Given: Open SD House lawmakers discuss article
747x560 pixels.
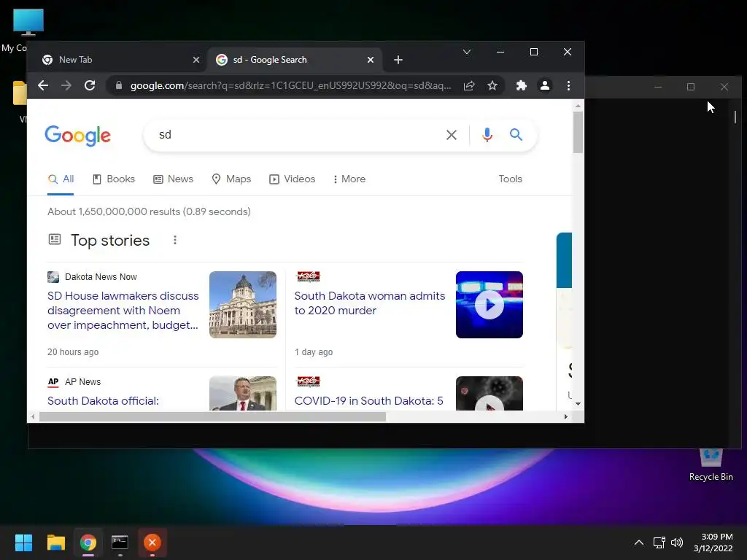Looking at the screenshot, I should click(123, 311).
